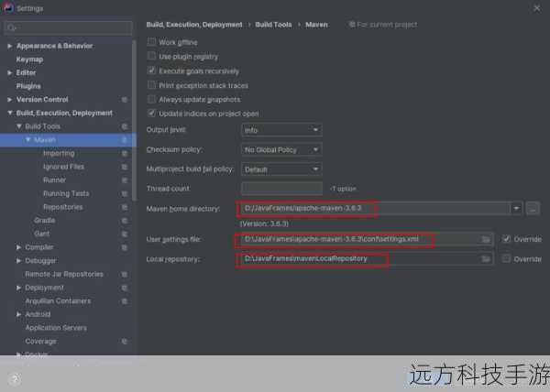Click the project-level icon next to Remote Jar Repositories

coord(124,274)
